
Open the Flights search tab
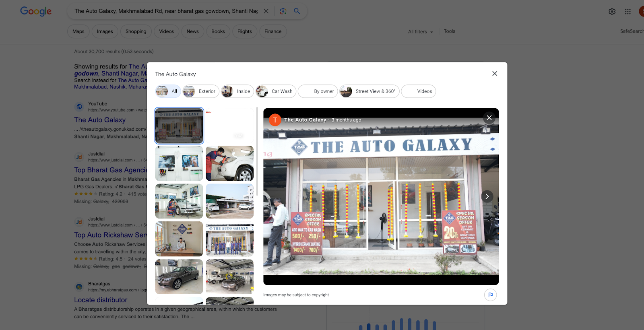245,31
